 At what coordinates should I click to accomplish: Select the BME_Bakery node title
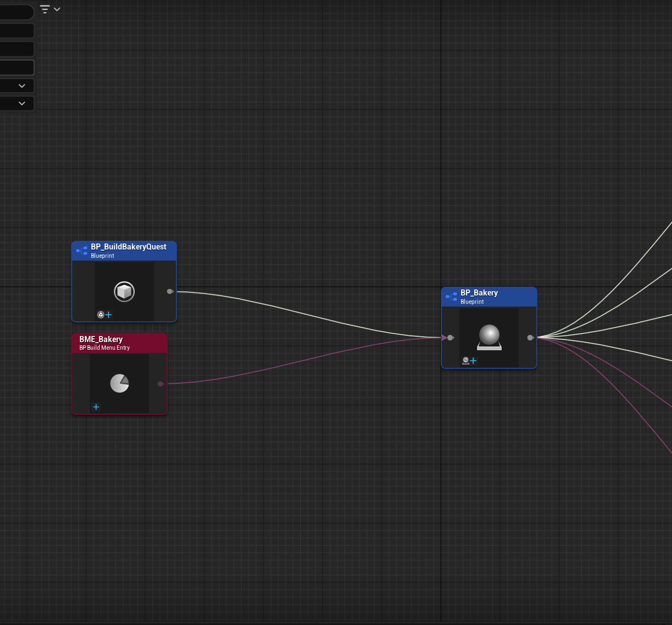point(101,339)
